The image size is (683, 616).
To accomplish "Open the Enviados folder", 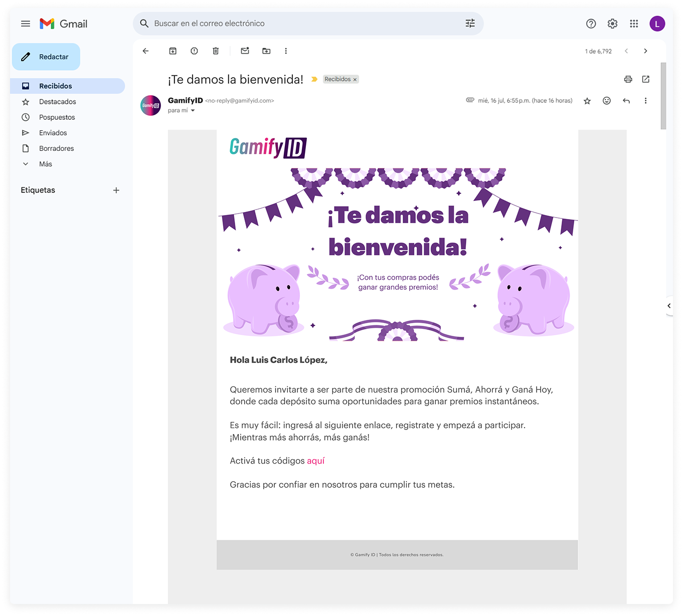I will click(53, 133).
